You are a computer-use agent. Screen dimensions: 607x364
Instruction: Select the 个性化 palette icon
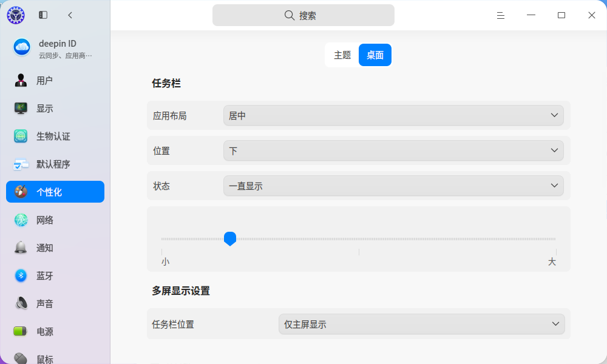[x=21, y=192]
